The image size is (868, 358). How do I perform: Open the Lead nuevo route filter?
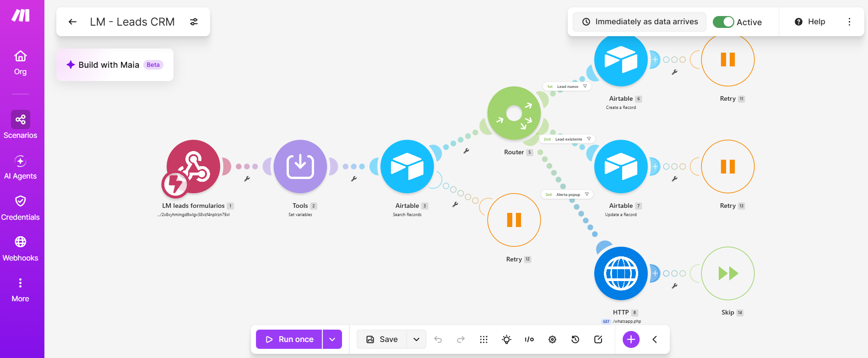567,86
